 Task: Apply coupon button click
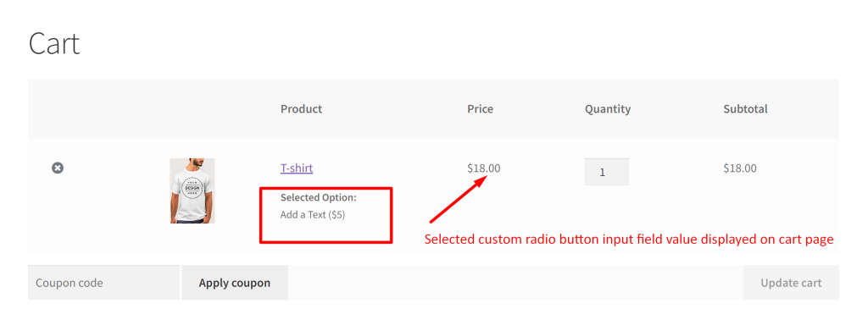click(235, 283)
